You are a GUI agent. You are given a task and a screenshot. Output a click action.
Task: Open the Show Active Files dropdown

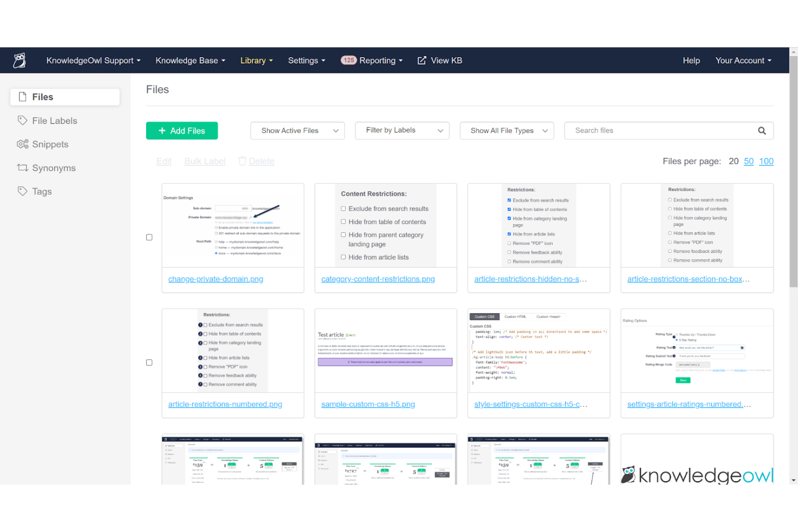(x=297, y=130)
